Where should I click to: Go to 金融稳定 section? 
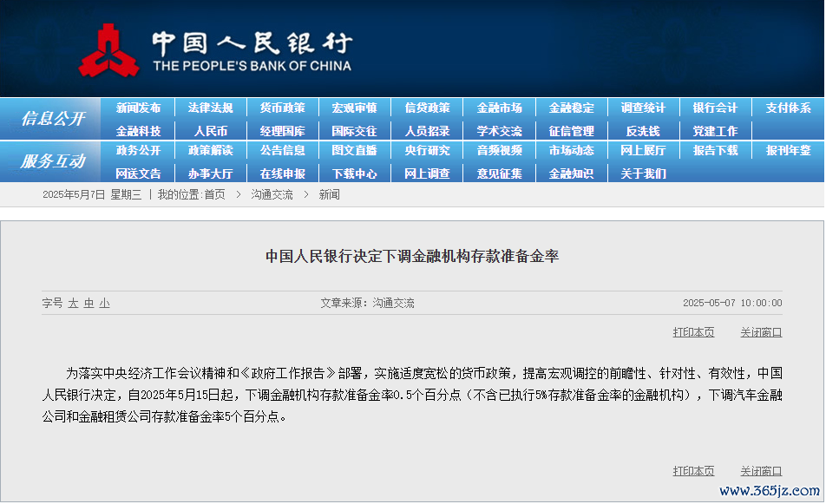click(572, 108)
